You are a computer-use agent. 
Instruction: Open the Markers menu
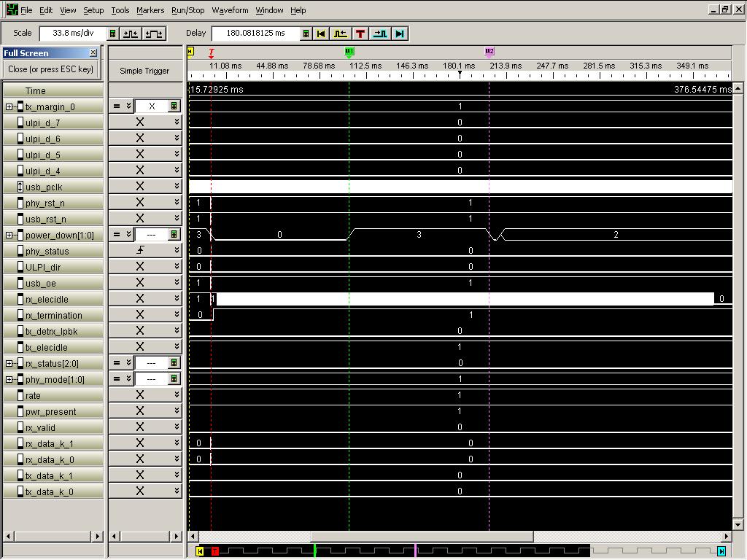[x=150, y=10]
